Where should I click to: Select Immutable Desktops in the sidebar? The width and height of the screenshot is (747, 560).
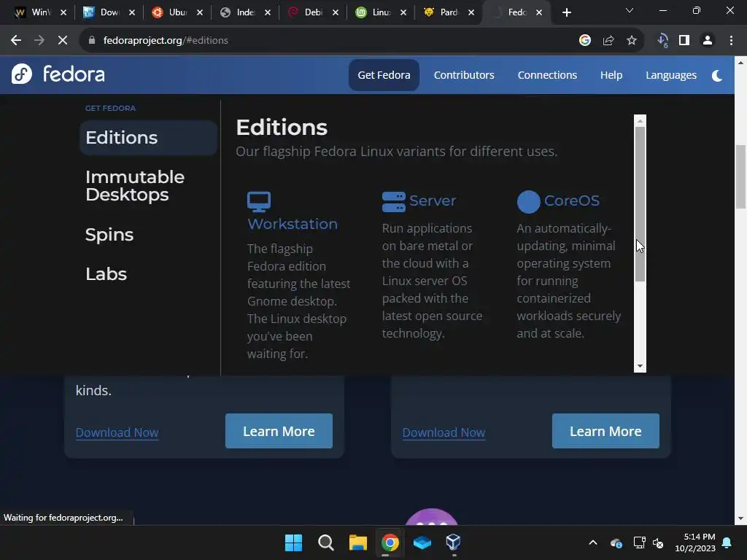pos(135,186)
